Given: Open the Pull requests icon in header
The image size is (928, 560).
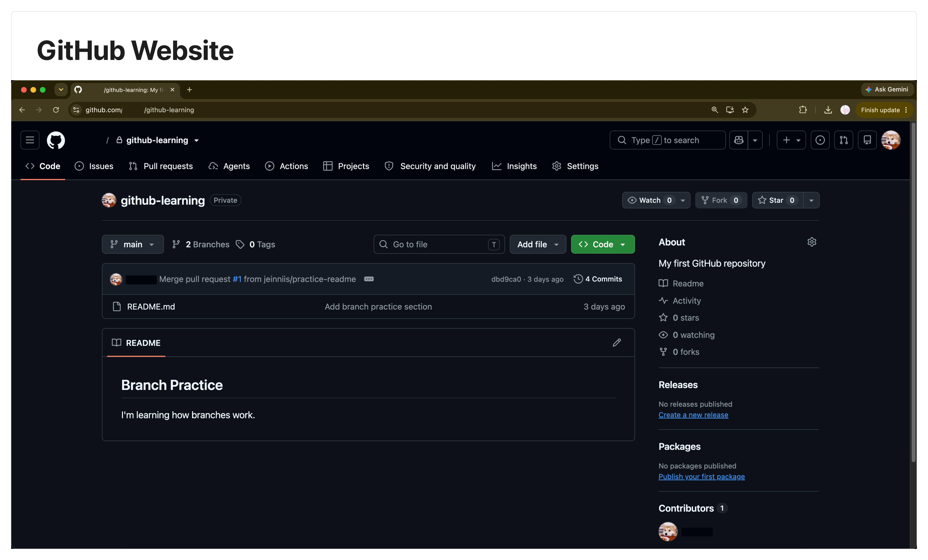Looking at the screenshot, I should (844, 140).
